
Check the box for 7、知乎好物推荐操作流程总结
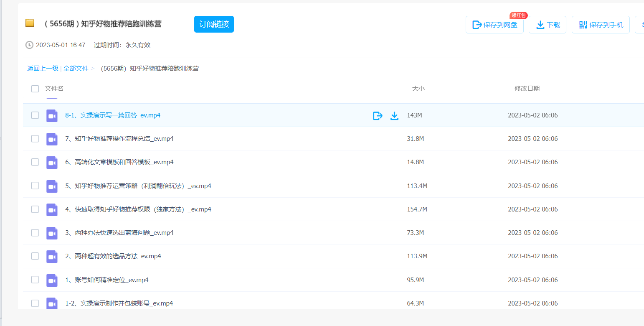[35, 139]
